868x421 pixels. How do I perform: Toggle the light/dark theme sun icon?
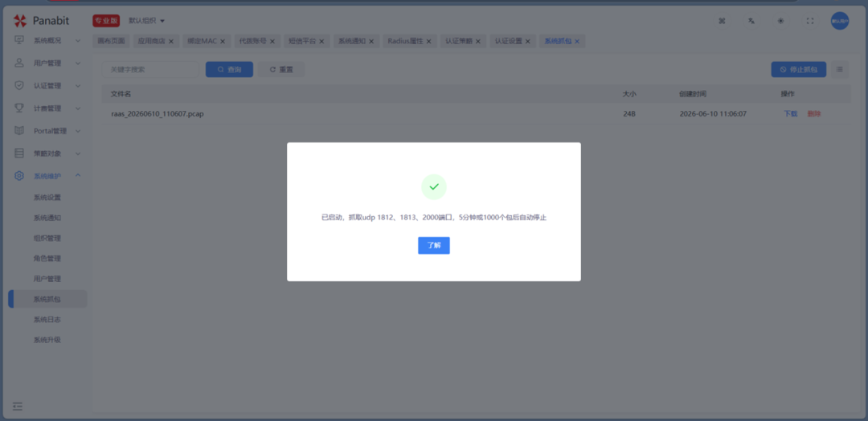(x=780, y=21)
